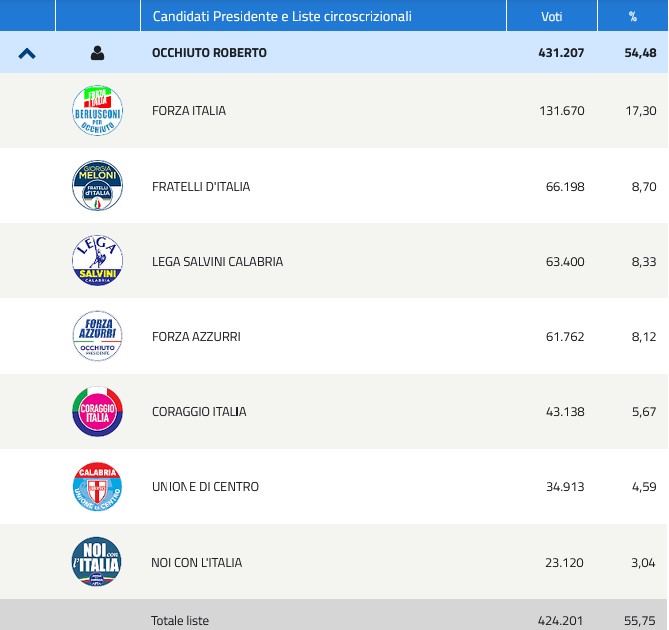Click the Fratelli d'Italia Meloni logo

click(97, 186)
